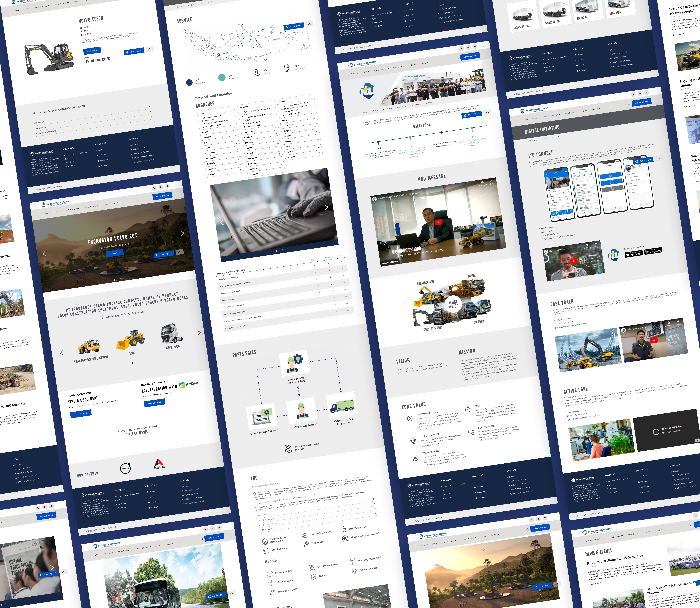Expand the Medan branch entry
This screenshot has height=608, width=700.
(219, 130)
